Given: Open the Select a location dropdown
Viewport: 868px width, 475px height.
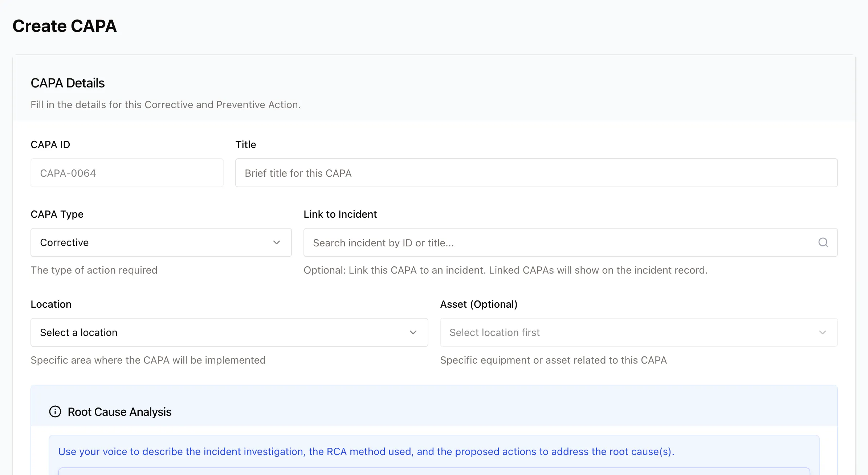Looking at the screenshot, I should (229, 332).
